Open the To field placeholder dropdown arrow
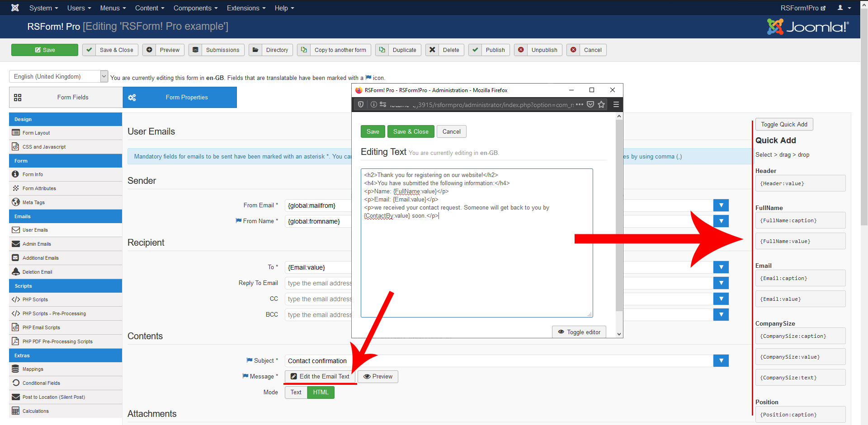Screen dimensions: 868x425 pyautogui.click(x=721, y=267)
